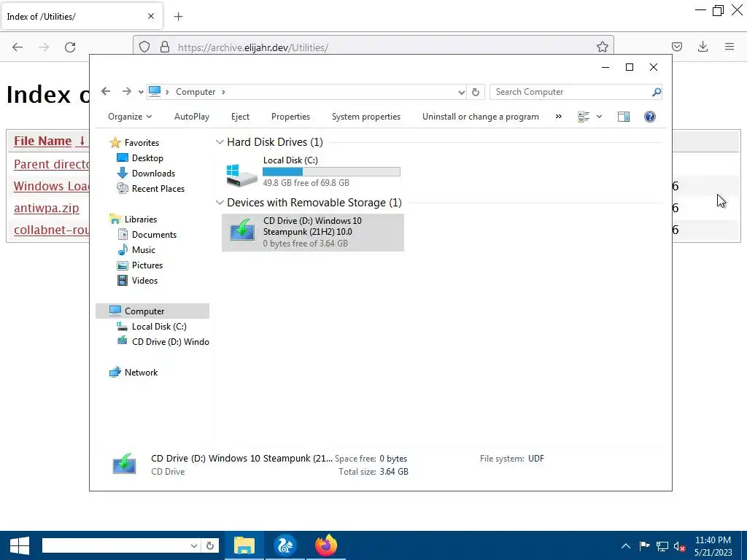Select Computer in navigation pane
This screenshot has height=560, width=747.
(x=152, y=311)
